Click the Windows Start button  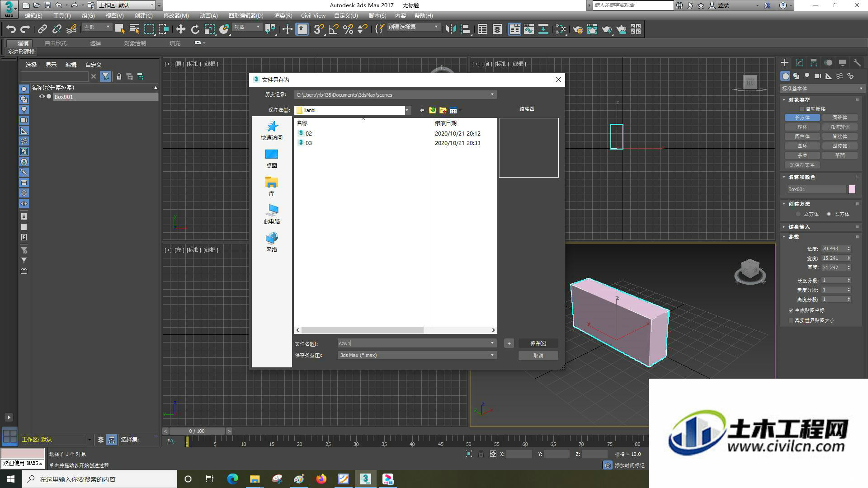click(11, 479)
